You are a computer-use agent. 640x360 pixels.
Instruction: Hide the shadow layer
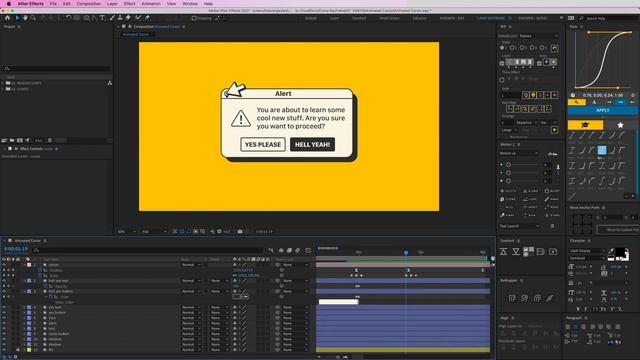4,344
